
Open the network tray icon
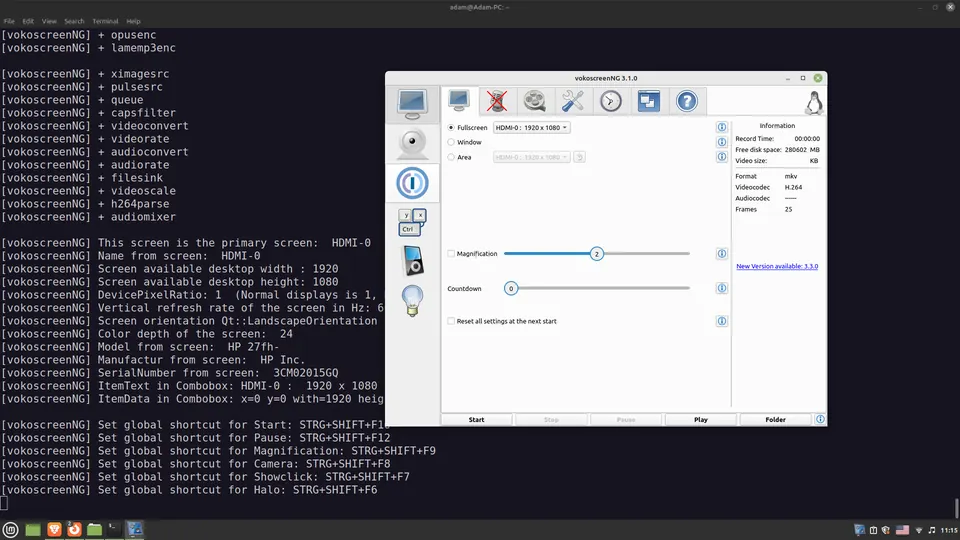tap(918, 530)
